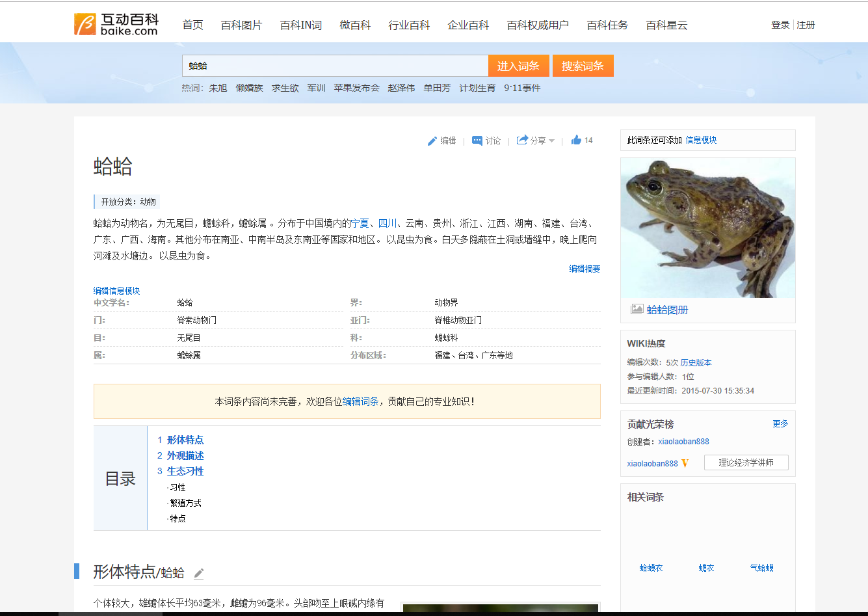The image size is (868, 616).
Task: Jump to the 习性 subsection
Action: pyautogui.click(x=178, y=487)
